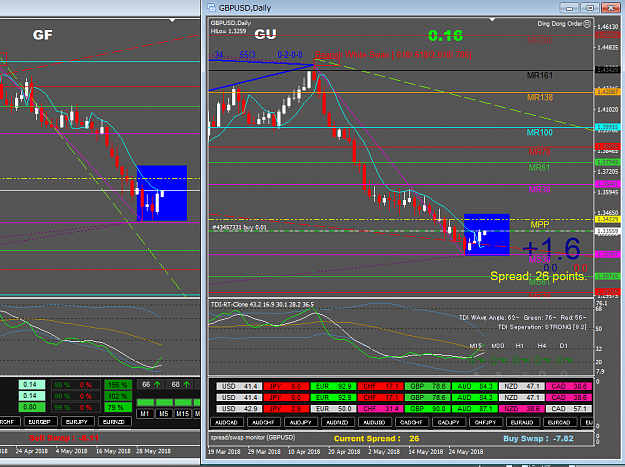Click the MR200 level label
This screenshot has height=467, width=625.
click(540, 40)
